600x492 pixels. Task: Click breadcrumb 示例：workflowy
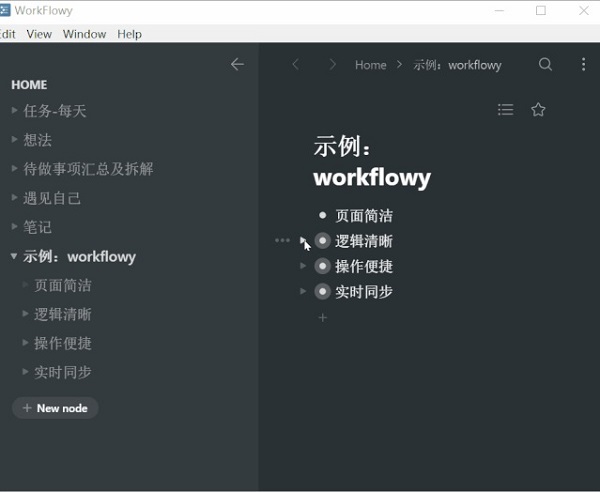457,65
